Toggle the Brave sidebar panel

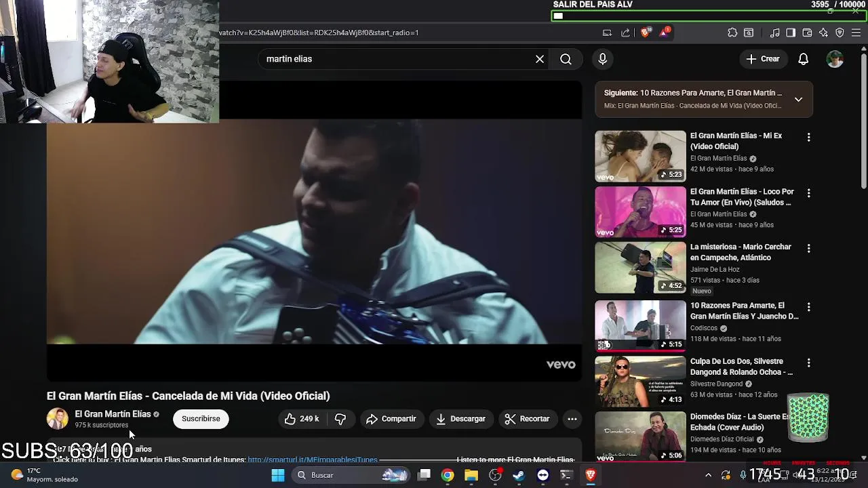click(791, 33)
